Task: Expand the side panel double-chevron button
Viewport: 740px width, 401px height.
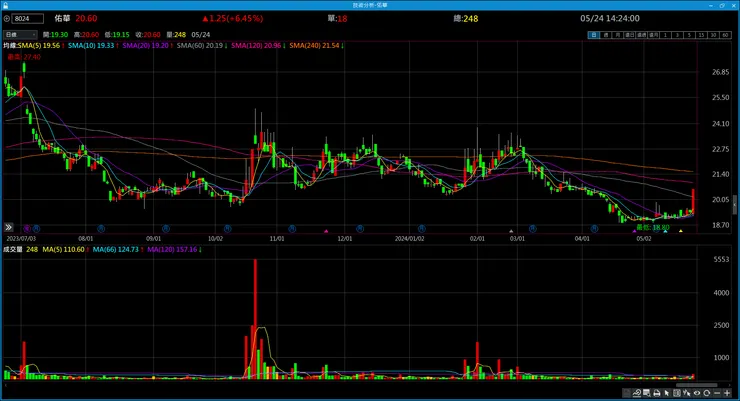Action: [x=8, y=227]
